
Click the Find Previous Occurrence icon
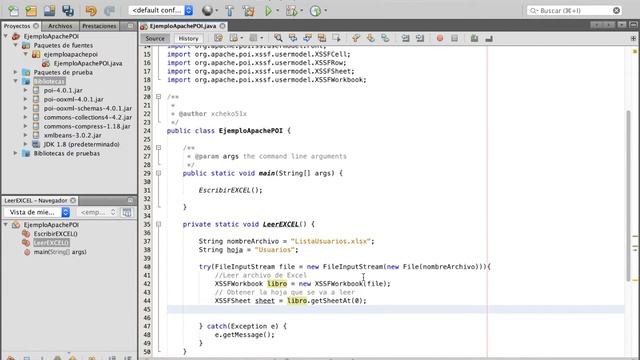[293, 38]
